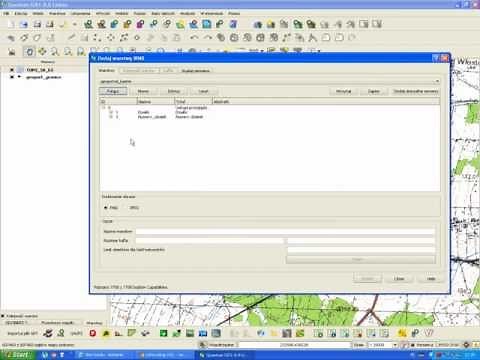Switch to the Szukaj serwerów tab
Image resolution: width=480 pixels, height=360 pixels.
(195, 71)
